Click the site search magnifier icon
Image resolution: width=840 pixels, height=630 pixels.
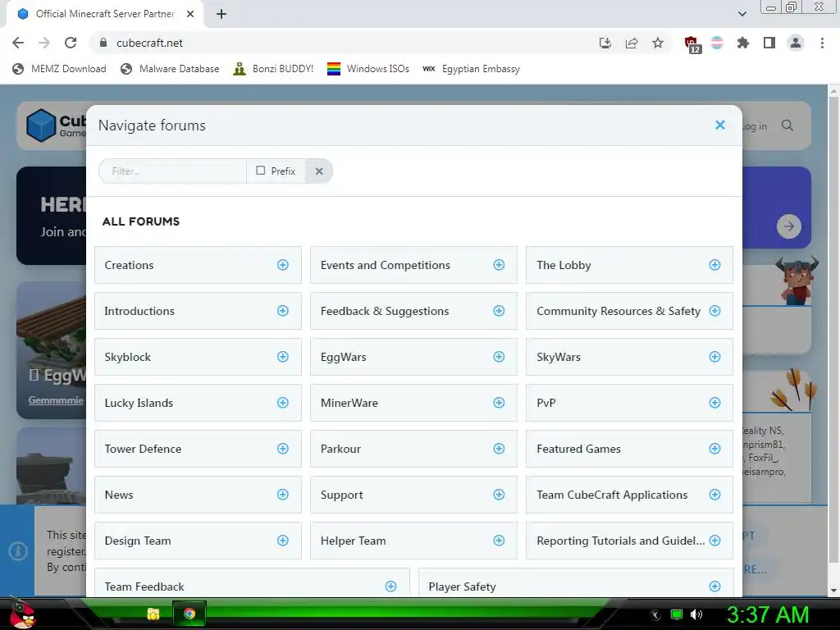[787, 126]
